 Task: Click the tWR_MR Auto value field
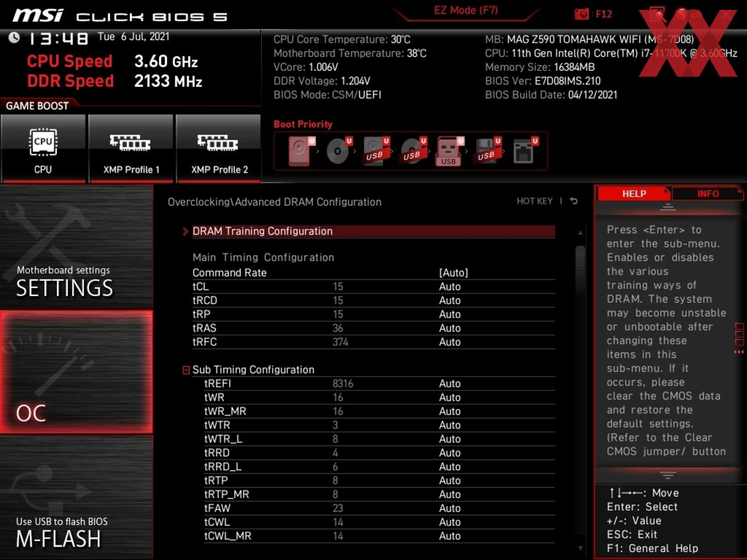click(x=450, y=411)
